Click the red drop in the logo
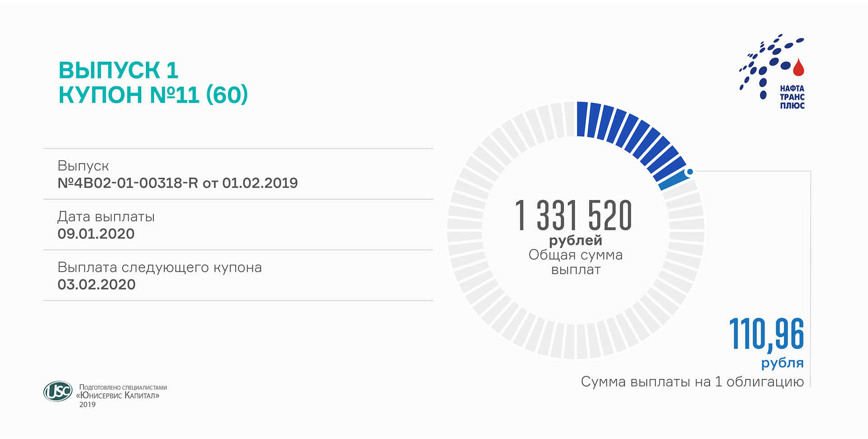Screen dimensions: 868x439 [799, 68]
